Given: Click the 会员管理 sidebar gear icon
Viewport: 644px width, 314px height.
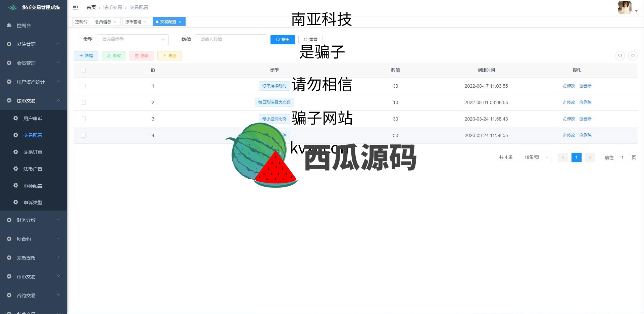Looking at the screenshot, I should [9, 63].
